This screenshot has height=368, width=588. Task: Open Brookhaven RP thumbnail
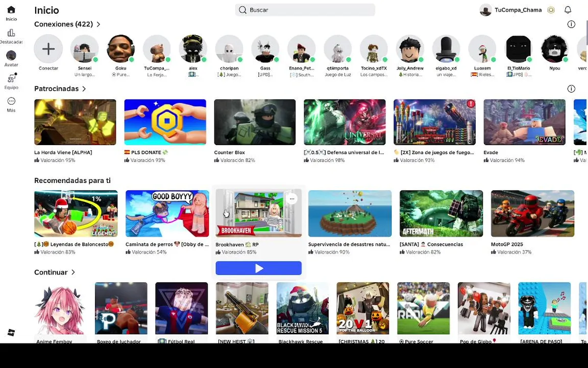pos(258,213)
